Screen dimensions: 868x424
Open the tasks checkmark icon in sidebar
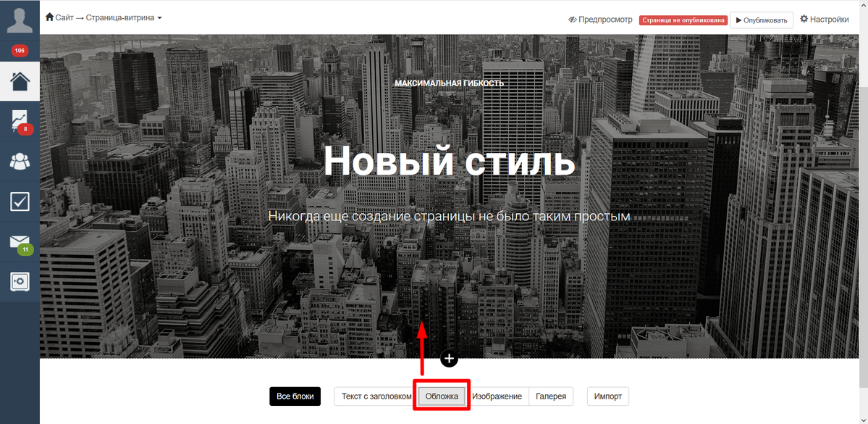tap(20, 201)
